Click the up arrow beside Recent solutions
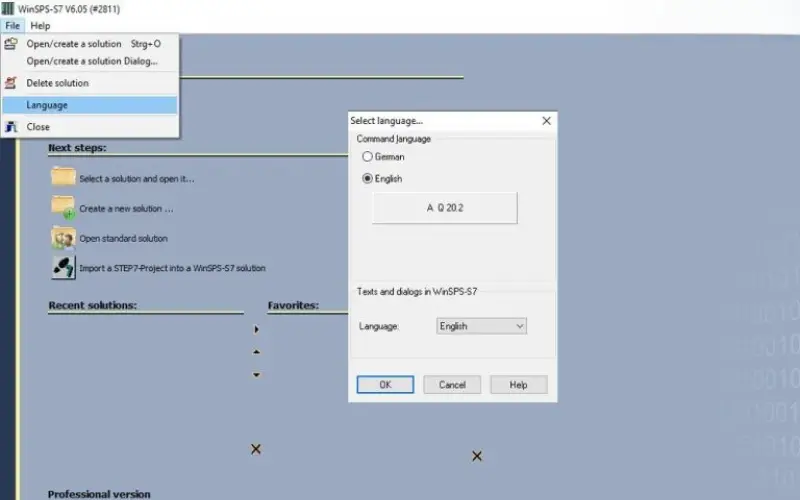 tap(257, 352)
